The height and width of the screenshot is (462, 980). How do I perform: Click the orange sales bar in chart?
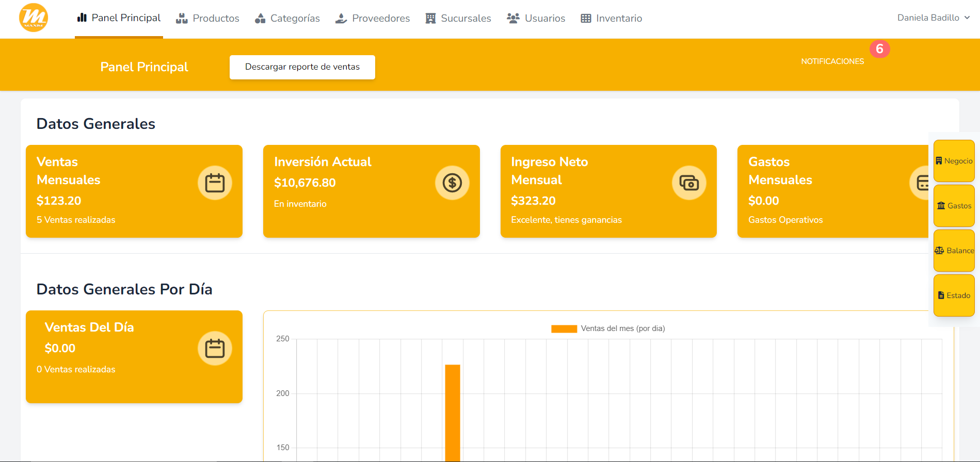[x=453, y=413]
